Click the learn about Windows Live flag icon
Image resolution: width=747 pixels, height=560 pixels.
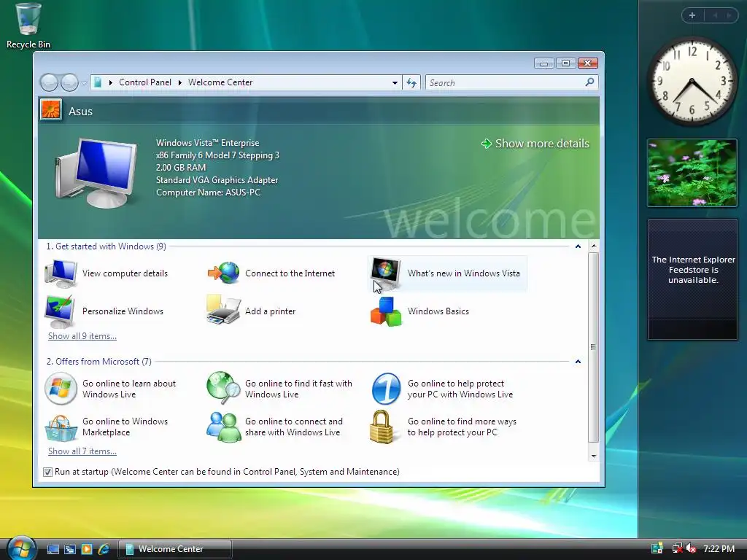point(61,389)
